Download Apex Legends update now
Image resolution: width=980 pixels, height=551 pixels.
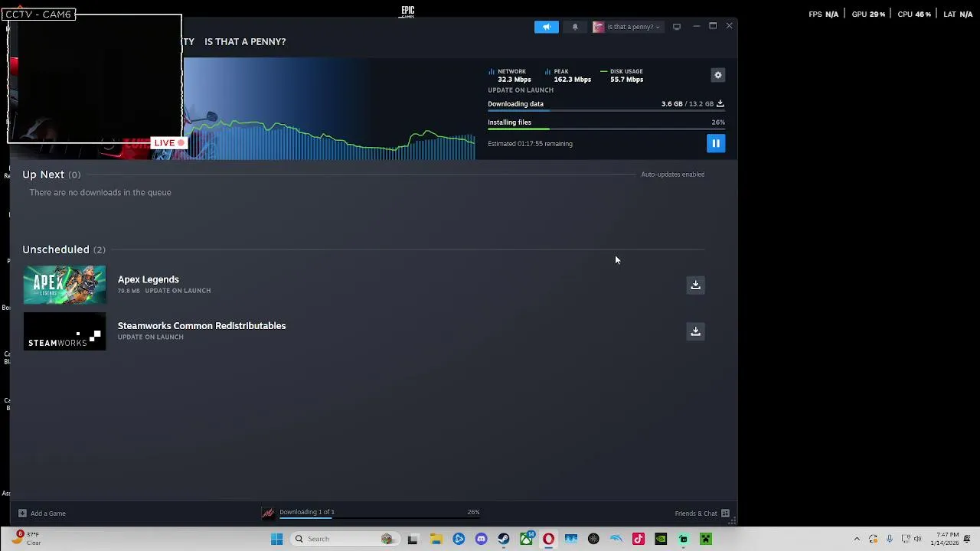tap(695, 285)
